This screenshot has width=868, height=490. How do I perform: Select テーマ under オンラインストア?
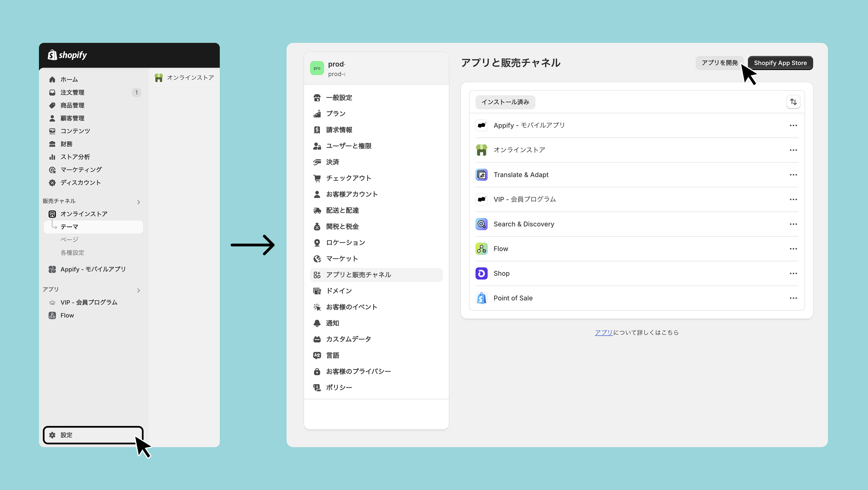pos(70,227)
